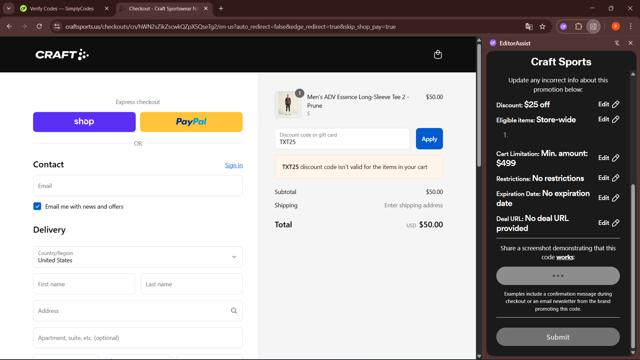Focus the Apartment, suite optional field
The height and width of the screenshot is (360, 640).
point(138,338)
